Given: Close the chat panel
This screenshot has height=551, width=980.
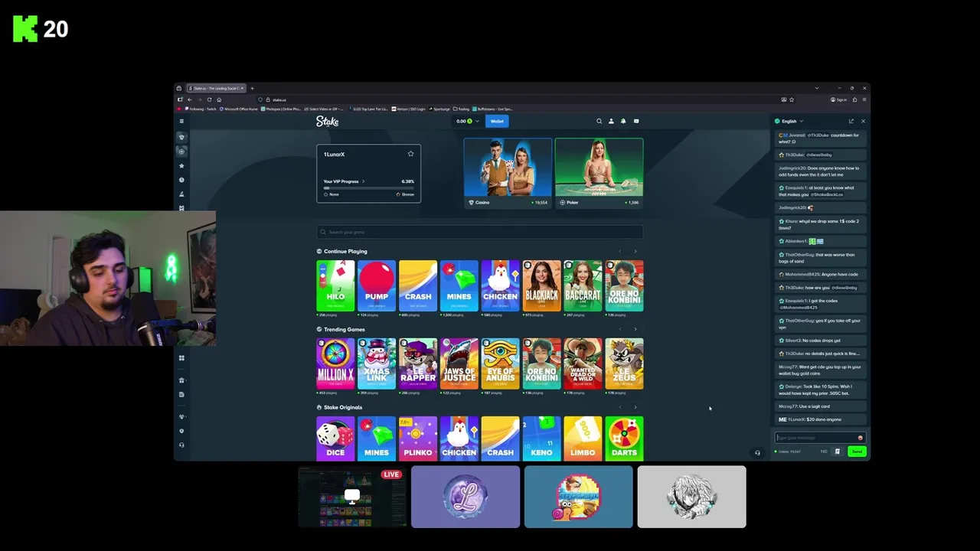Looking at the screenshot, I should coord(863,121).
